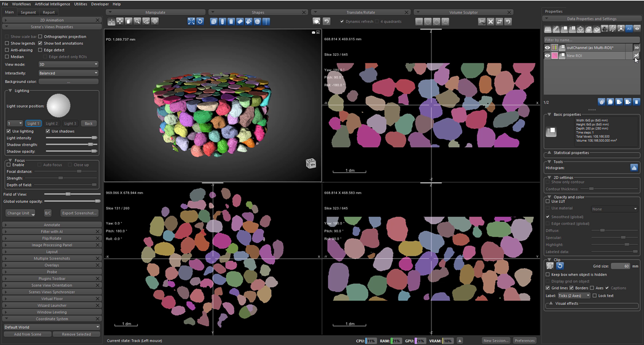The width and height of the screenshot is (644, 345).
Task: Click the Export Screenshot button
Action: (78, 213)
